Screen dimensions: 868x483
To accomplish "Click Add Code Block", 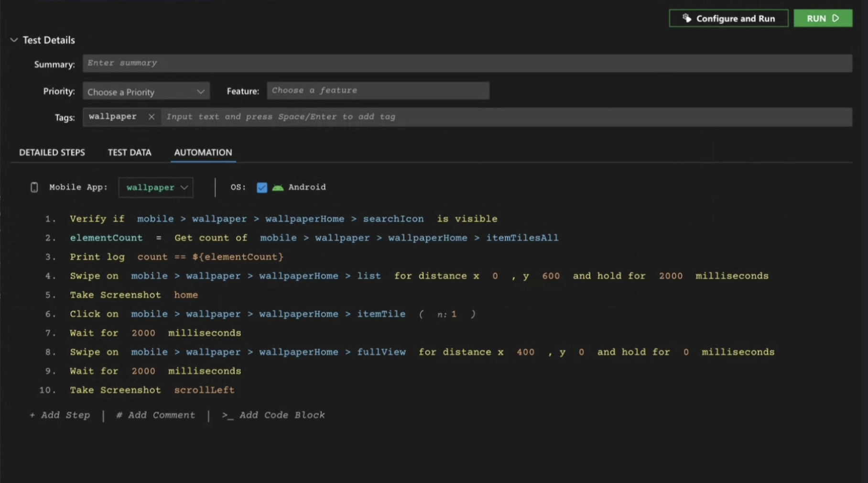I will click(x=273, y=415).
